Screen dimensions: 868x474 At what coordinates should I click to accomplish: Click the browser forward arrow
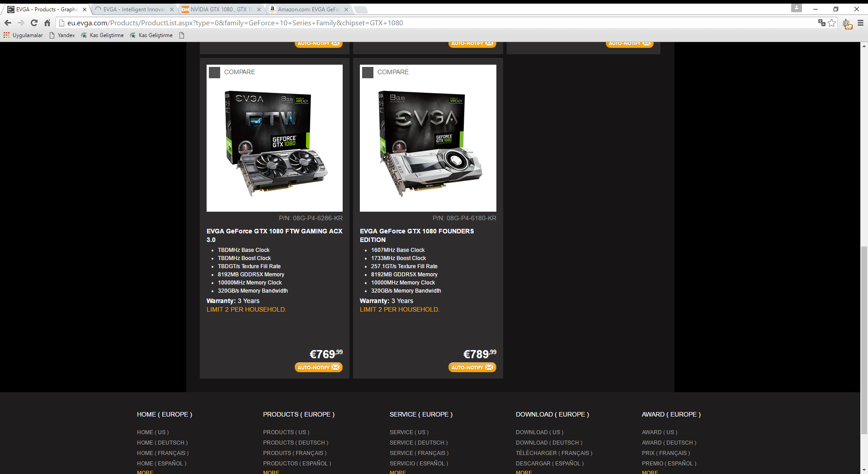(x=21, y=23)
